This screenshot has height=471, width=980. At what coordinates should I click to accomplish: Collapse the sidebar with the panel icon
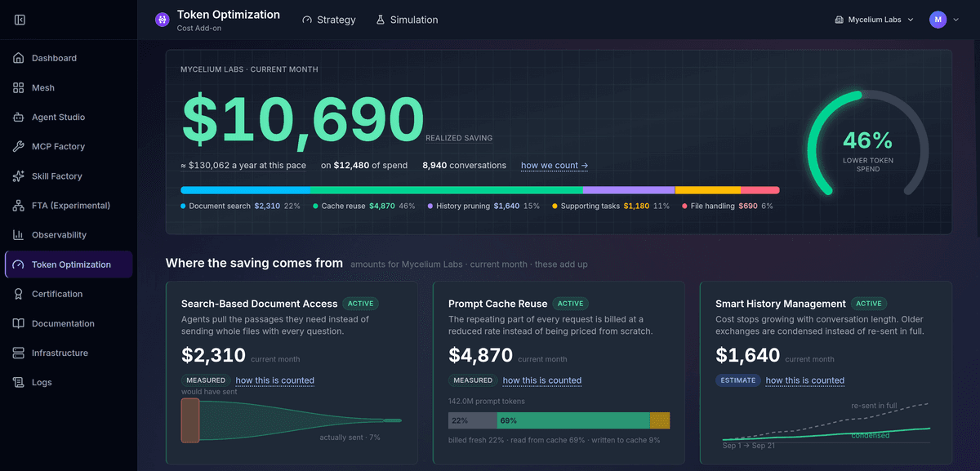pos(20,20)
